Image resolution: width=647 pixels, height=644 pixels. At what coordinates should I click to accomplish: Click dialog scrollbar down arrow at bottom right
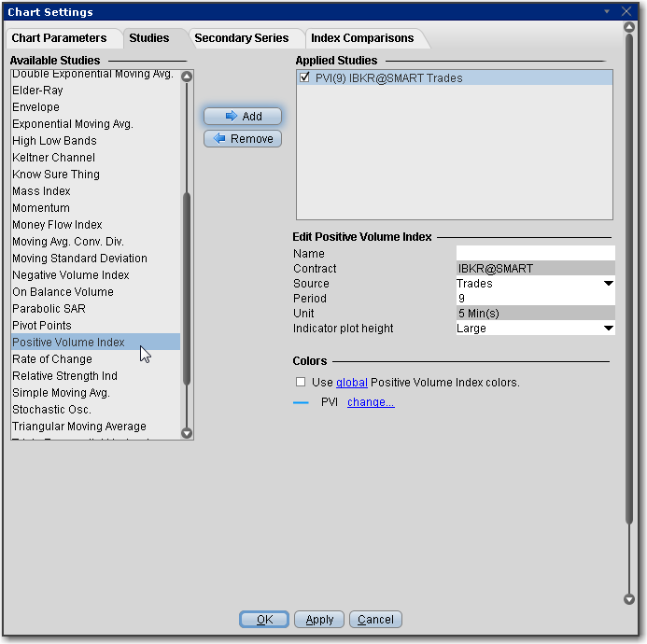tap(629, 599)
